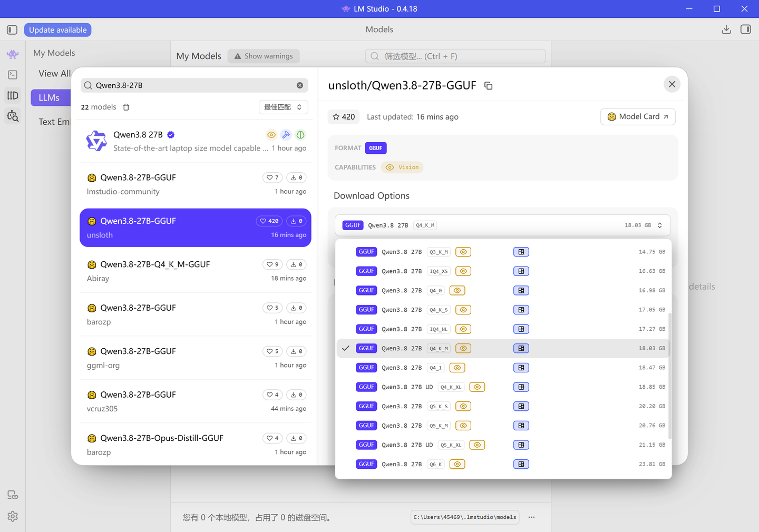This screenshot has height=532, width=759.
Task: Click the Vision capability badge
Action: click(x=402, y=168)
